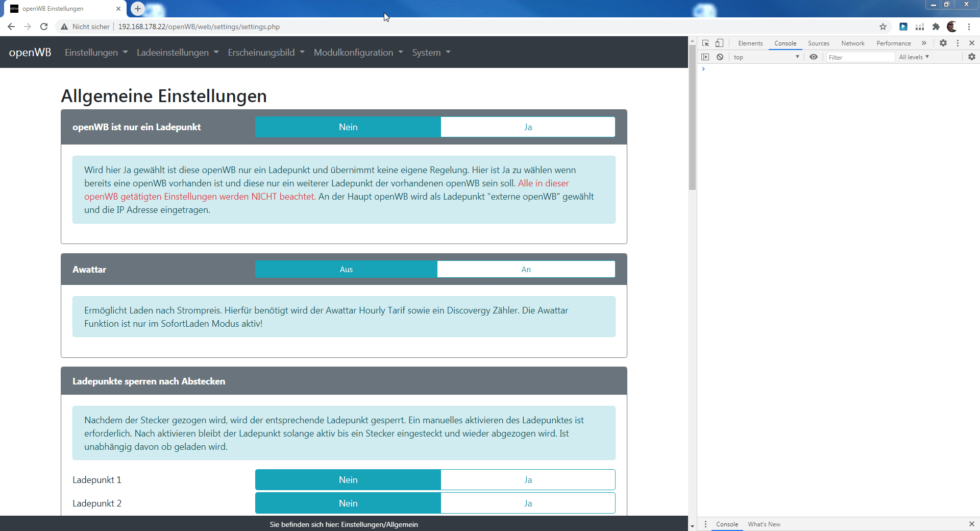Clear the console
Viewport: 980px width, 531px height.
point(720,57)
